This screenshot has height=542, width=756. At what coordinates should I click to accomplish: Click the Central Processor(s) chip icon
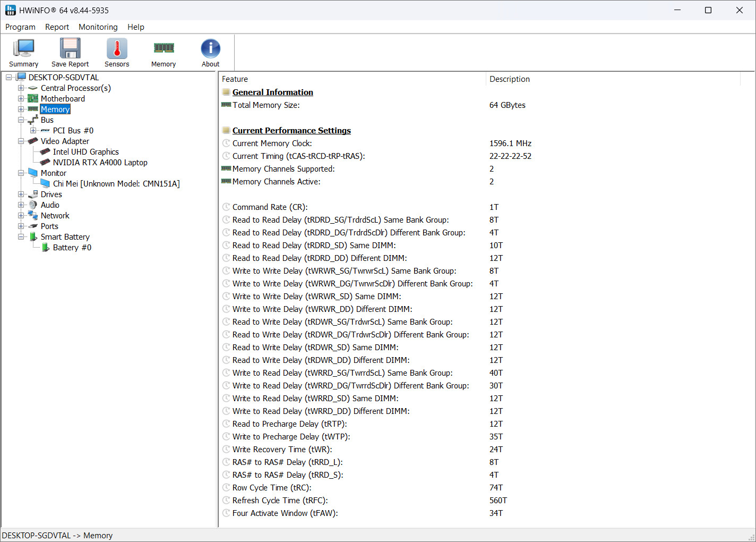[33, 88]
